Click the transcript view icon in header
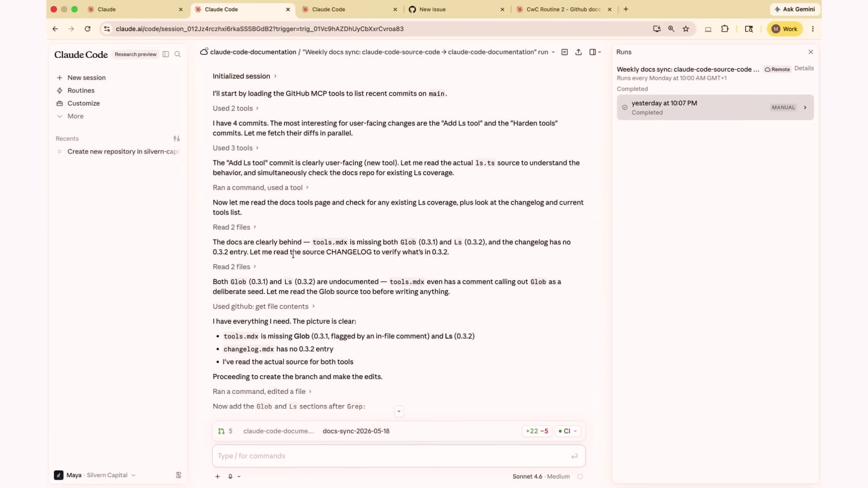This screenshot has width=868, height=488. point(565,52)
